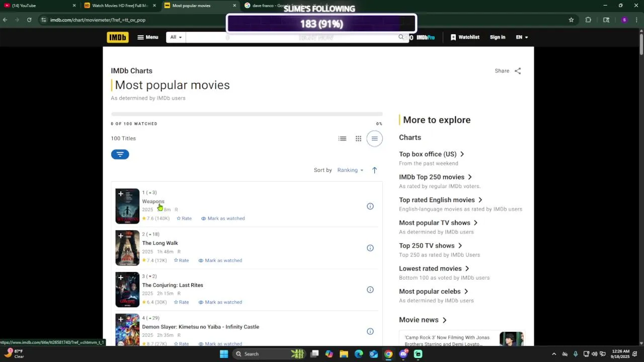Select compact list view
The height and width of the screenshot is (362, 644).
tap(374, 139)
